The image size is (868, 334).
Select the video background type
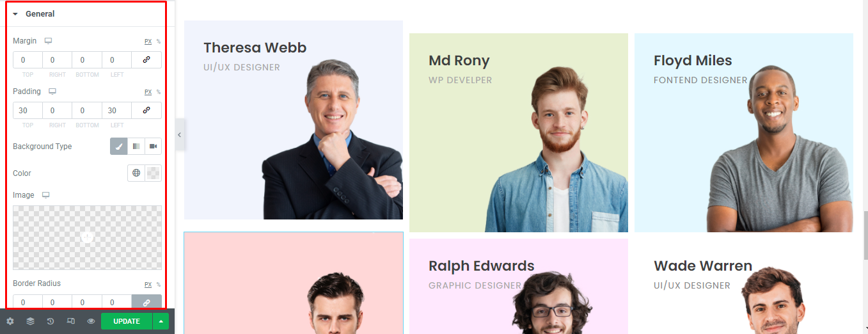154,147
